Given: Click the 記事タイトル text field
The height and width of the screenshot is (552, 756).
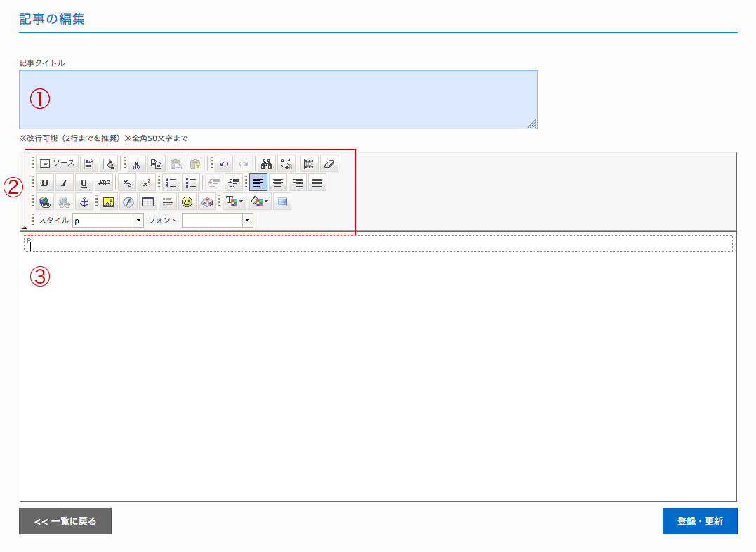Looking at the screenshot, I should point(278,100).
